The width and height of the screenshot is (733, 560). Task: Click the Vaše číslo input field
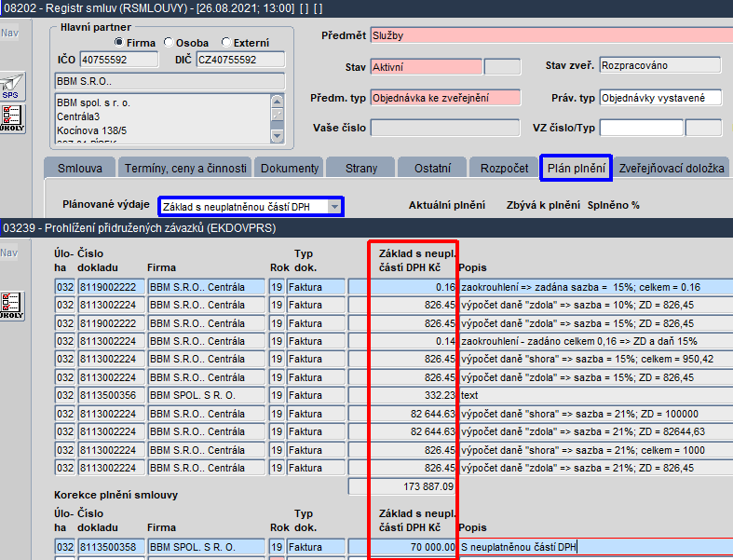pos(445,128)
